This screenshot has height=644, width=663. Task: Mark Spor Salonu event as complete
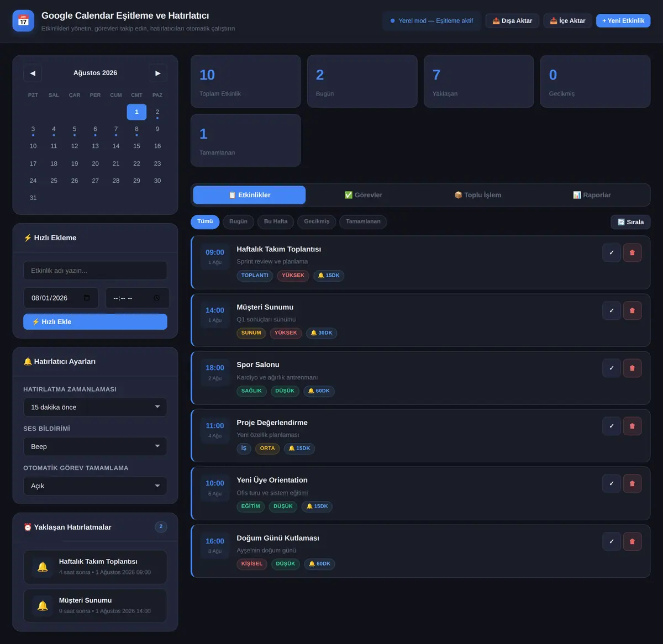tap(612, 368)
